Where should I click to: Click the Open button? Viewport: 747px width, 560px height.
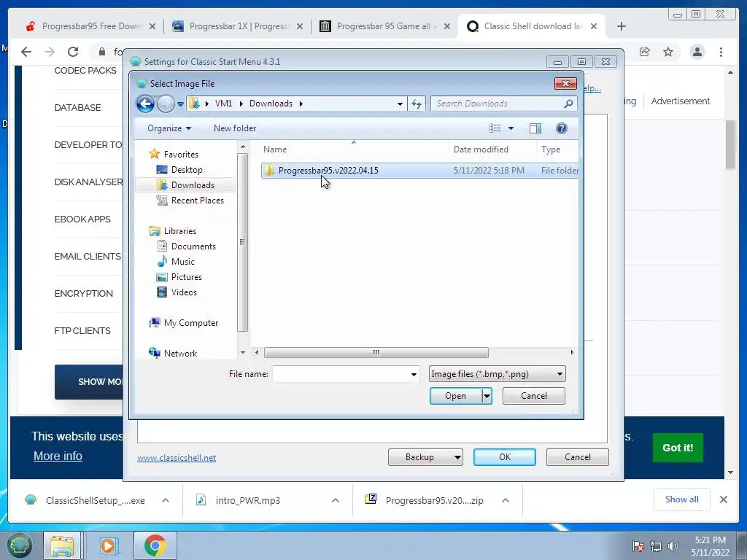pyautogui.click(x=455, y=396)
